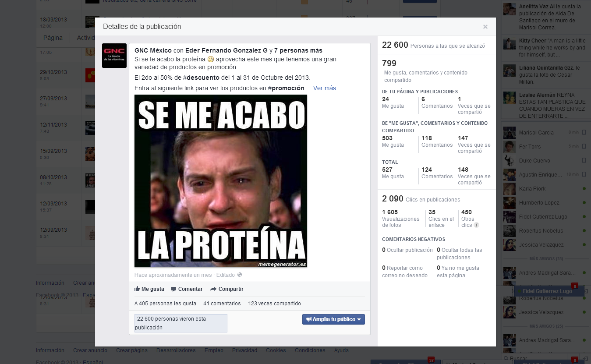The height and width of the screenshot is (364, 591).
Task: Click the GNC México page avatar
Action: [114, 56]
